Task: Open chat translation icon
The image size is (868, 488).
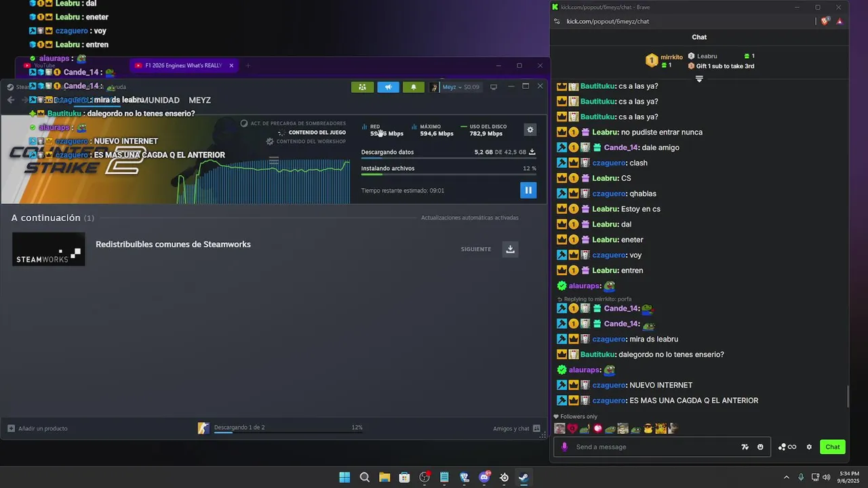Action: coord(745,447)
